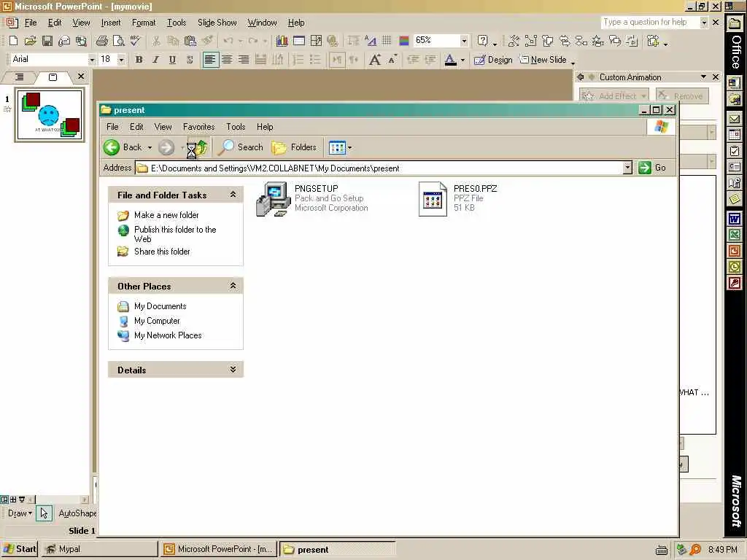Open the font size 18 dropdown
Screen dimensions: 747x560
coord(121,60)
